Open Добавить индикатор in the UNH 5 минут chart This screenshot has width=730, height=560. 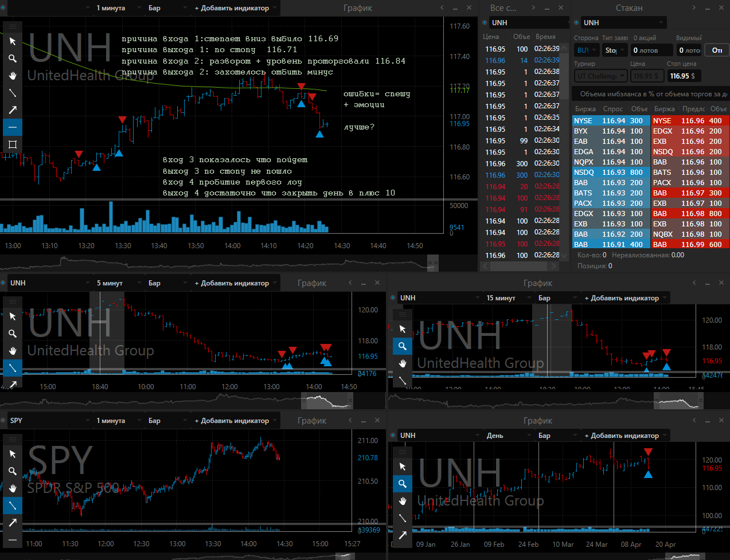point(235,283)
